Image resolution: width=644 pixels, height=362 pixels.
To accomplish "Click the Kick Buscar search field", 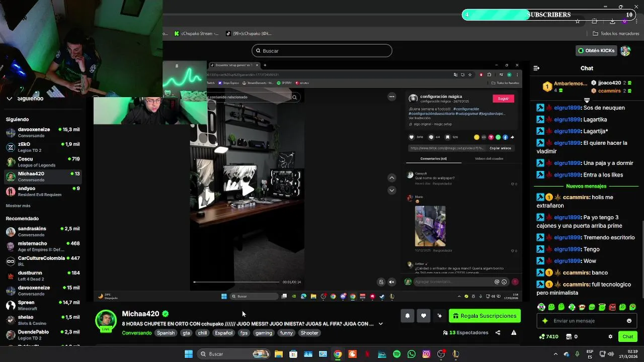I will pyautogui.click(x=322, y=51).
